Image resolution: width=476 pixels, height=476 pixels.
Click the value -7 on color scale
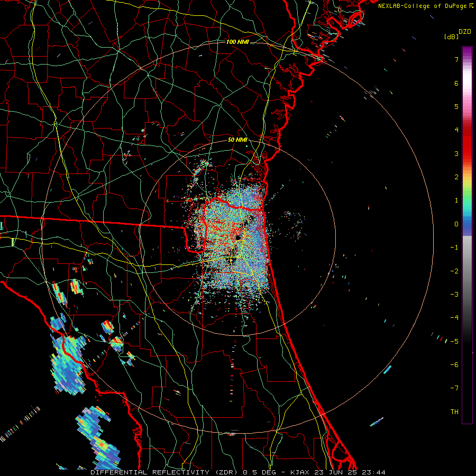[454, 388]
